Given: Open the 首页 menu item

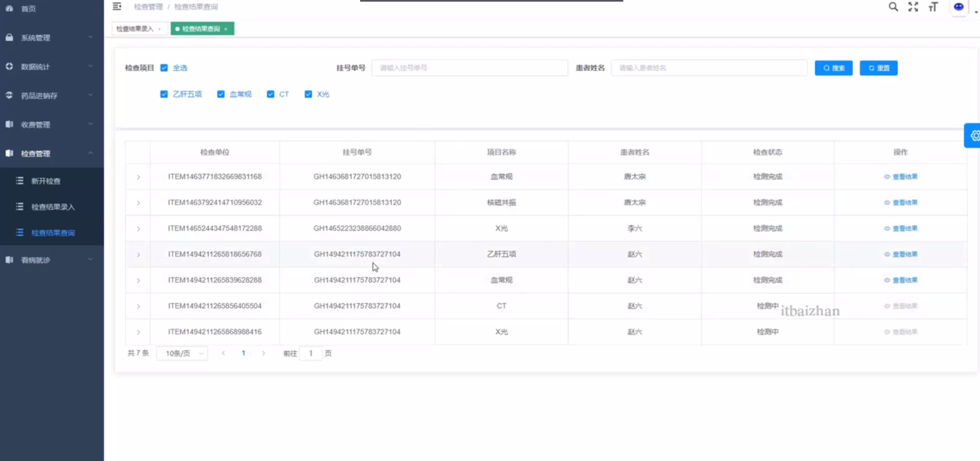Looking at the screenshot, I should [x=52, y=9].
